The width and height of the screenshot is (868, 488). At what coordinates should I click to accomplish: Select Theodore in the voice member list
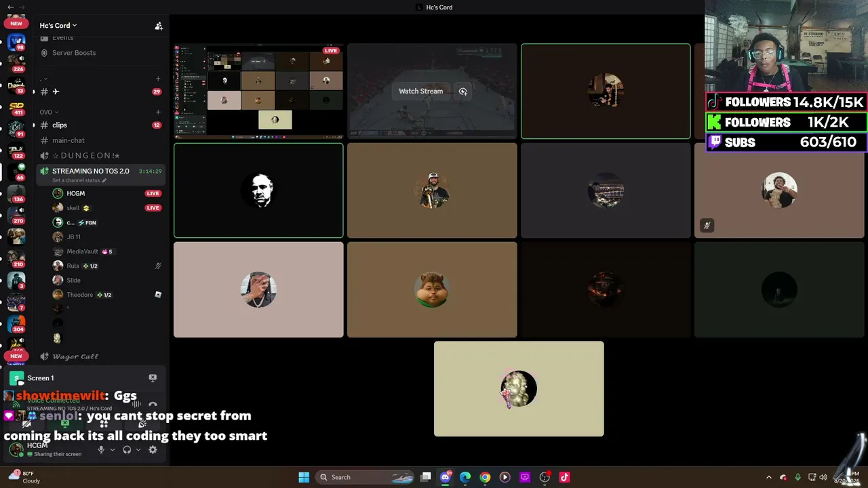[x=107, y=295]
